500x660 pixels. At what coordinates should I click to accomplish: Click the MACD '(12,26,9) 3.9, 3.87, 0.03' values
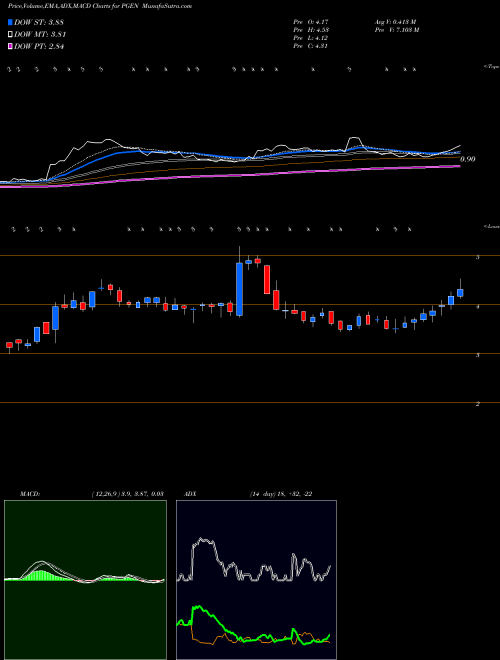point(128,494)
